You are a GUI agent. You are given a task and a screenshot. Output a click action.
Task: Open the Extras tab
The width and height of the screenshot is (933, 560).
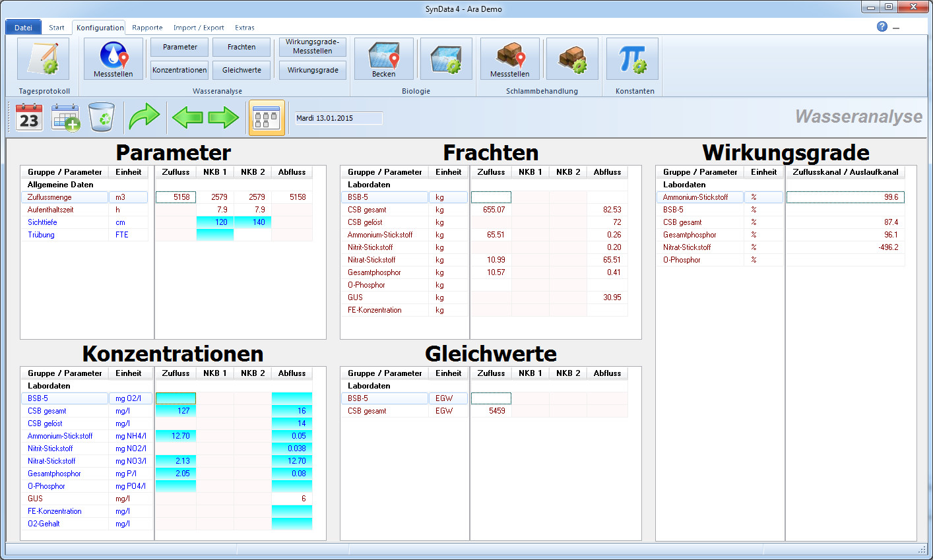[245, 28]
